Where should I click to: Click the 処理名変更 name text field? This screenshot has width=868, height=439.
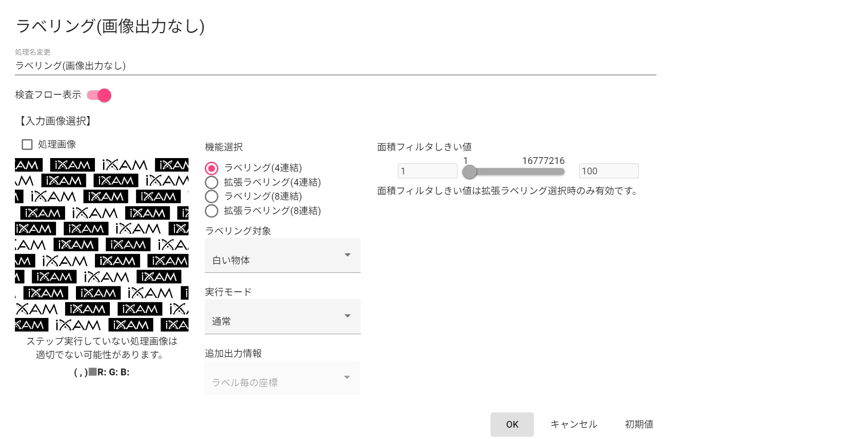point(335,66)
